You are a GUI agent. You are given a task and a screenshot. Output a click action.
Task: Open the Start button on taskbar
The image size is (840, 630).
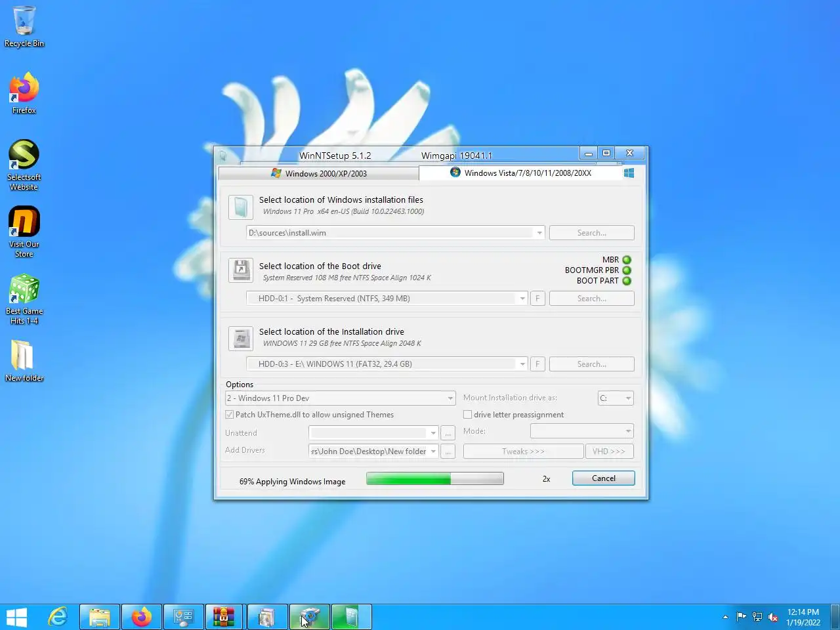tap(16, 617)
